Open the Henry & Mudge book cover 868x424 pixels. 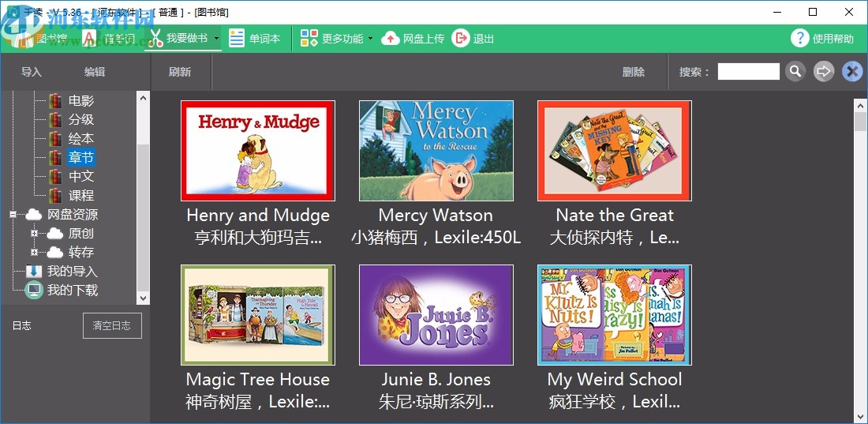(258, 151)
